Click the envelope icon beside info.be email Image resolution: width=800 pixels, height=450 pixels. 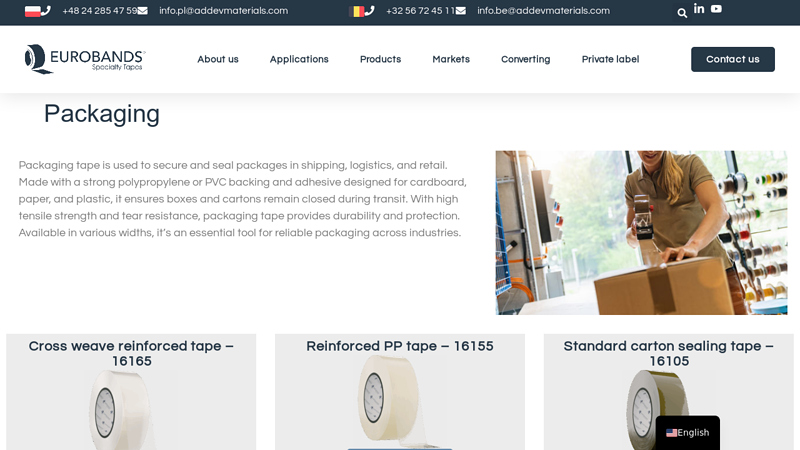461,11
